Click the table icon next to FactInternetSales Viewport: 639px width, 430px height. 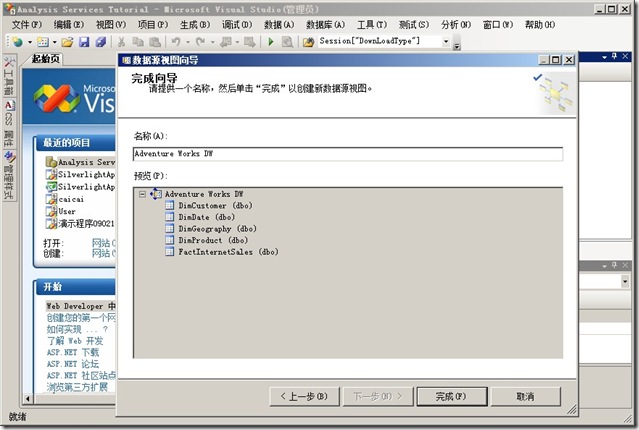click(170, 252)
